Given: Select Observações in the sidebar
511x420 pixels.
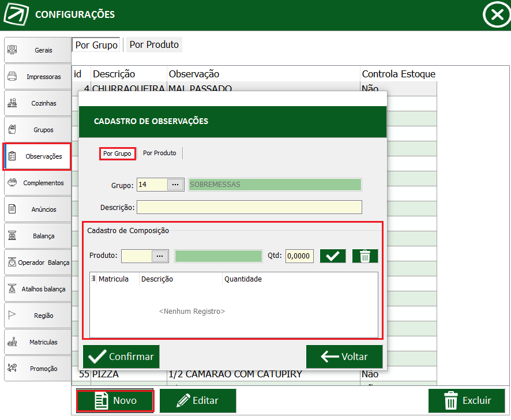Looking at the screenshot, I should coord(38,156).
